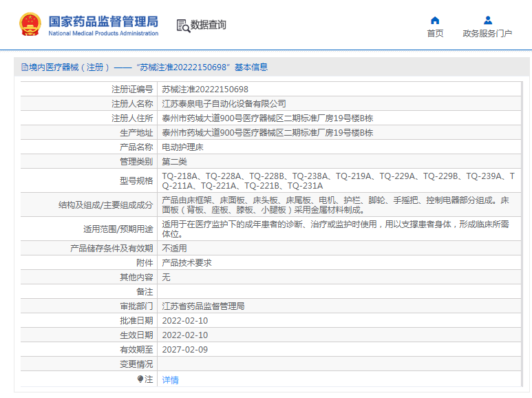532x398 pixels.
Task: Open the 政务服务门户 link
Action: pyautogui.click(x=487, y=33)
